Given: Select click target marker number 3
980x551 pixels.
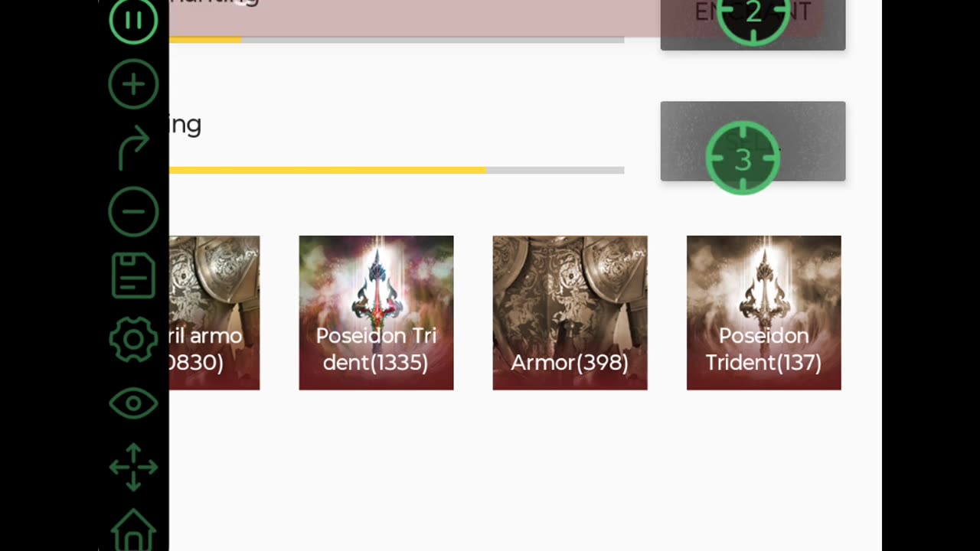Looking at the screenshot, I should point(743,159).
